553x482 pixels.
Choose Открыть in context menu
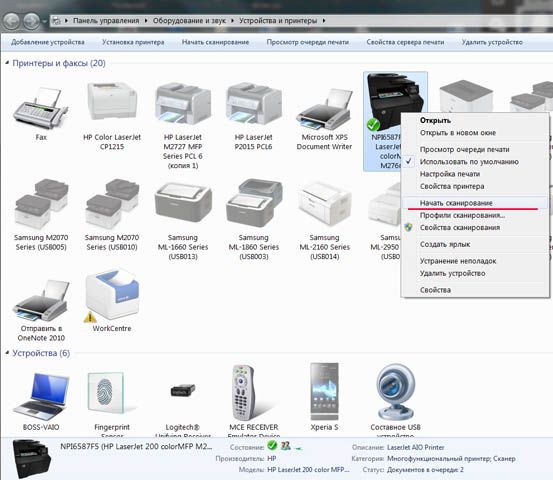click(x=435, y=120)
